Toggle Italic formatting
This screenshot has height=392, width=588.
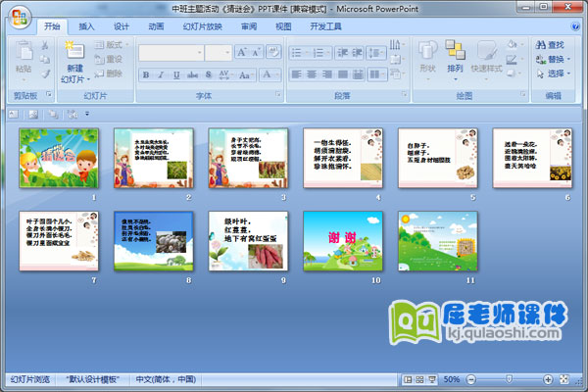[161, 74]
